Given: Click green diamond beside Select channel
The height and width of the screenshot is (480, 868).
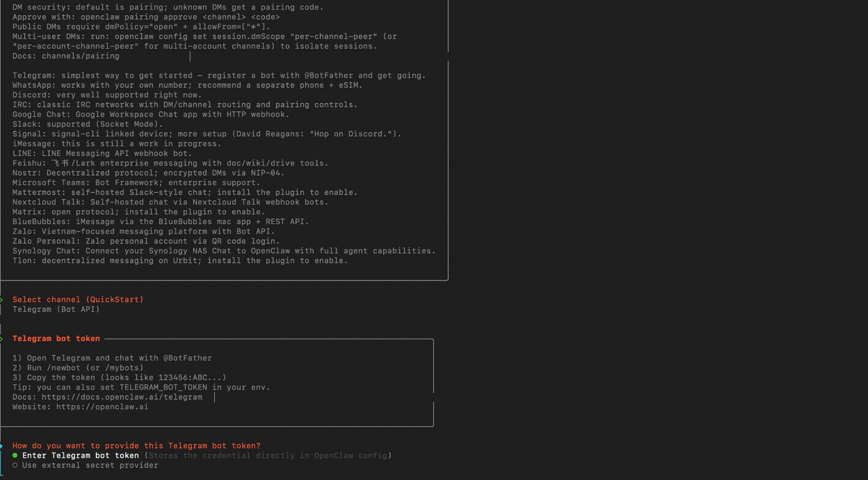Looking at the screenshot, I should 1,300.
